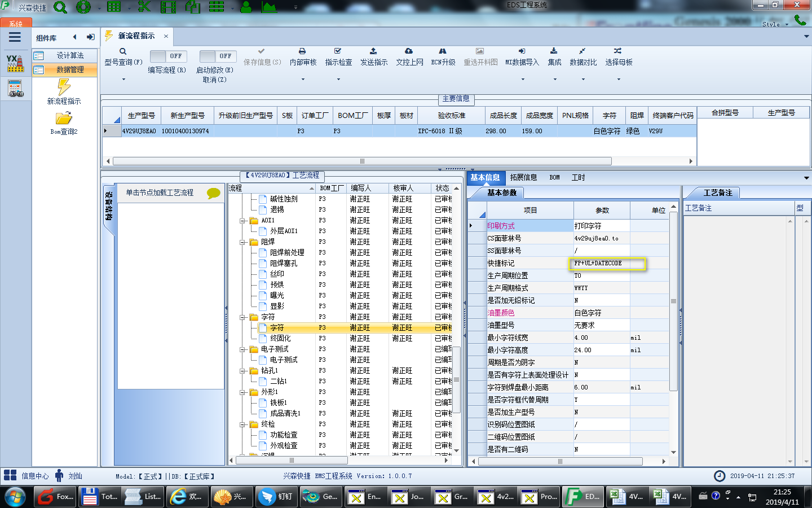
Task: Click the green user person icon
Action: [246, 7]
